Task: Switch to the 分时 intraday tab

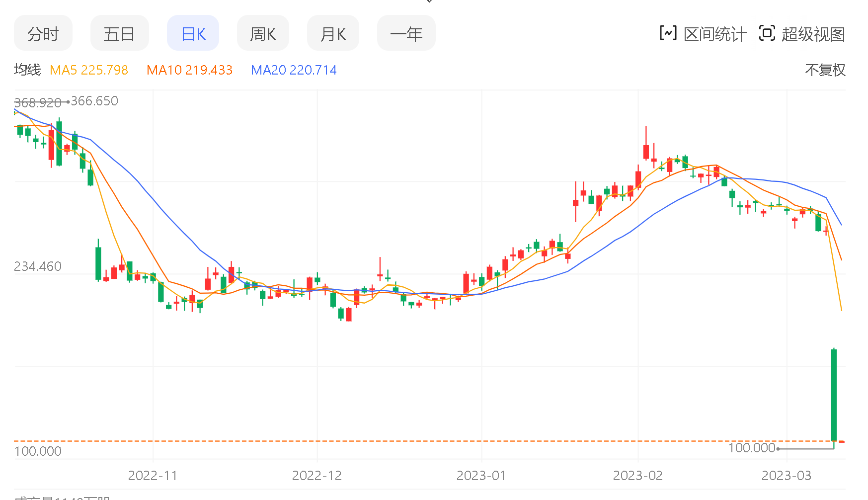Action: [43, 33]
